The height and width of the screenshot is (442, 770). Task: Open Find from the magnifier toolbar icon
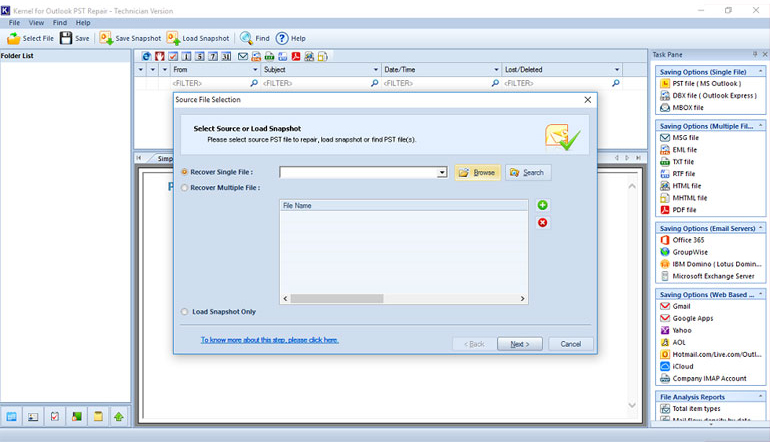(x=246, y=38)
